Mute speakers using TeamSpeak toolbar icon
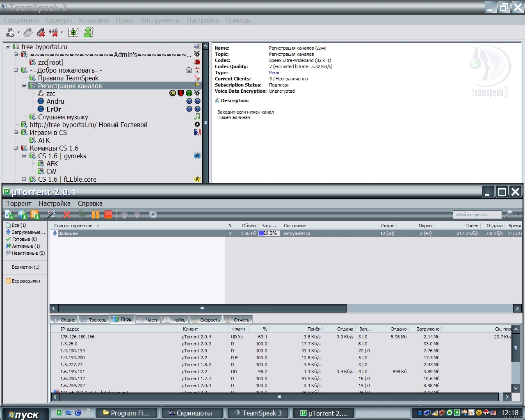 tap(53, 32)
